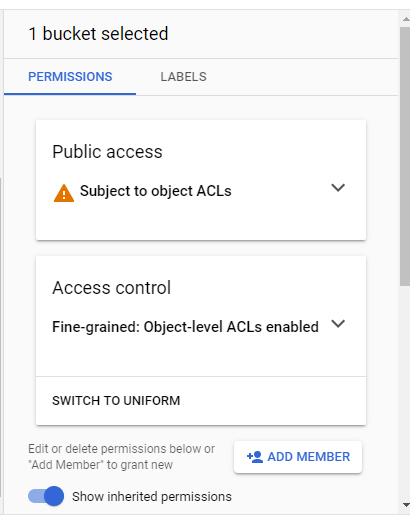
Task: Select 'Fine-grained: Object-level ACLs enabled' text
Action: pos(185,327)
